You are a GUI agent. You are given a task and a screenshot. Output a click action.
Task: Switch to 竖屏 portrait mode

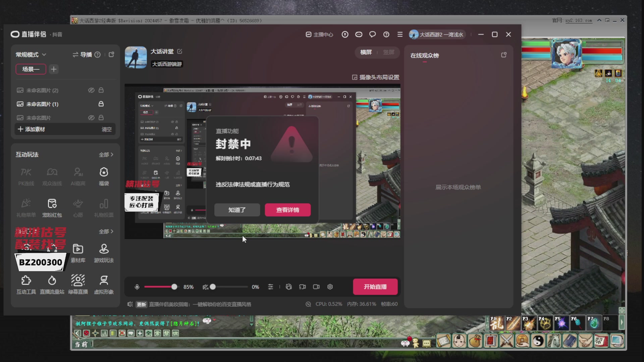(389, 52)
